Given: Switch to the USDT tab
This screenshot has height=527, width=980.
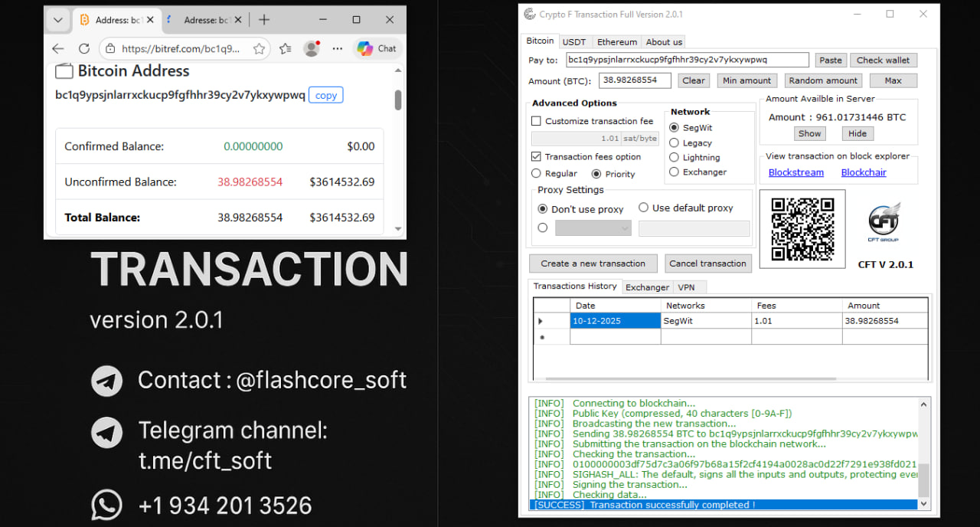Looking at the screenshot, I should (573, 42).
